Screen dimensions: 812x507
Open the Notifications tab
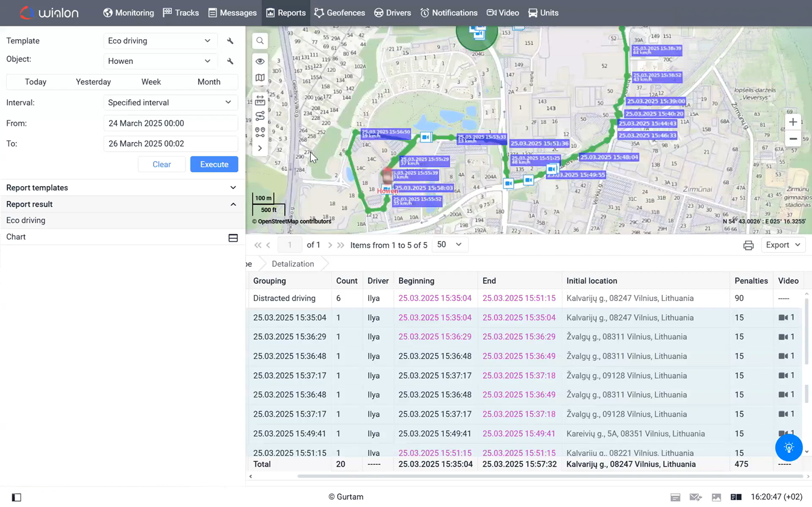tap(449, 13)
